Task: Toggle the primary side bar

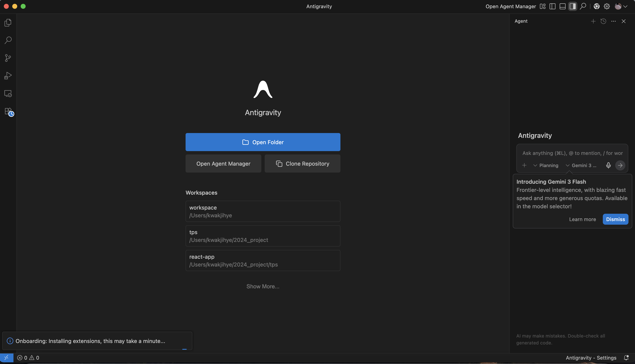Action: click(x=552, y=7)
